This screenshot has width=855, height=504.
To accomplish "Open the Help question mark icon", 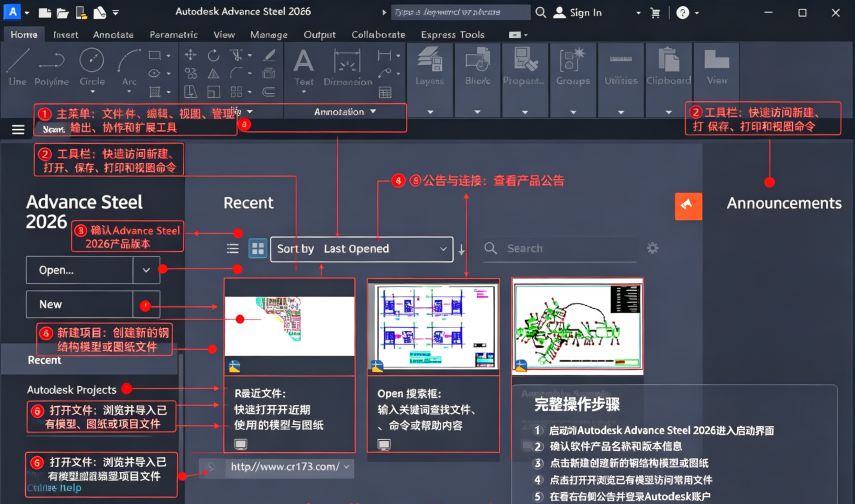I will pyautogui.click(x=682, y=13).
